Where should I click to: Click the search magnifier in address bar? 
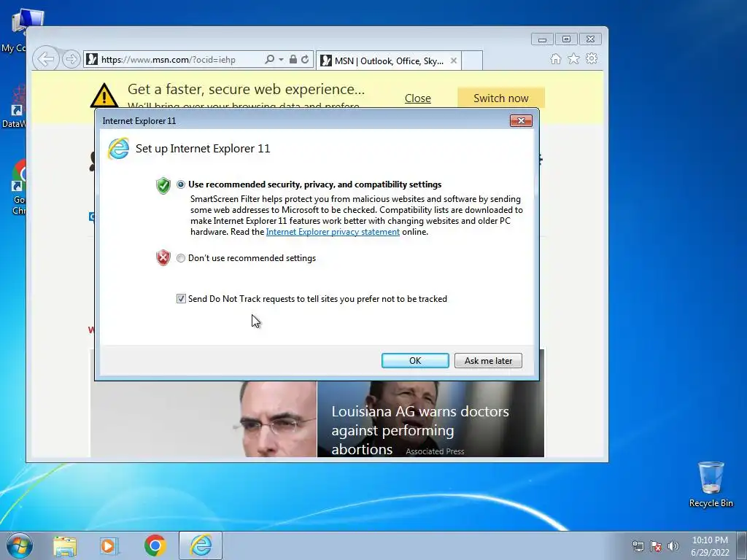tap(269, 59)
